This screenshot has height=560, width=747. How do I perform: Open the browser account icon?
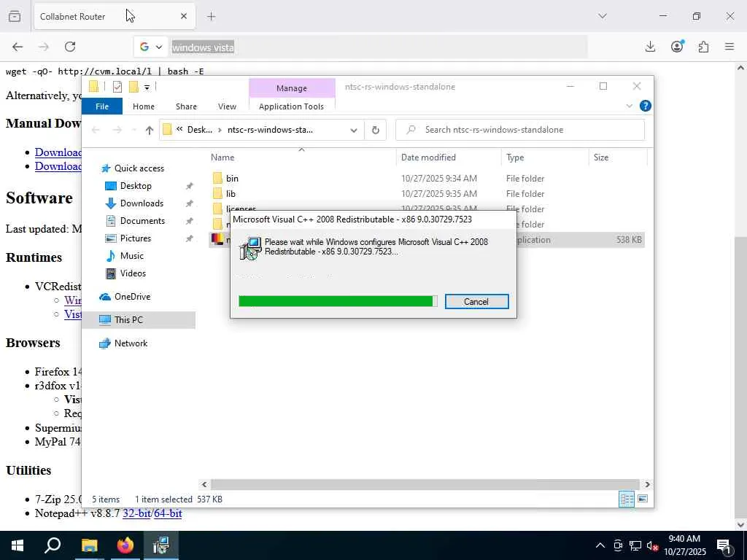point(677,47)
